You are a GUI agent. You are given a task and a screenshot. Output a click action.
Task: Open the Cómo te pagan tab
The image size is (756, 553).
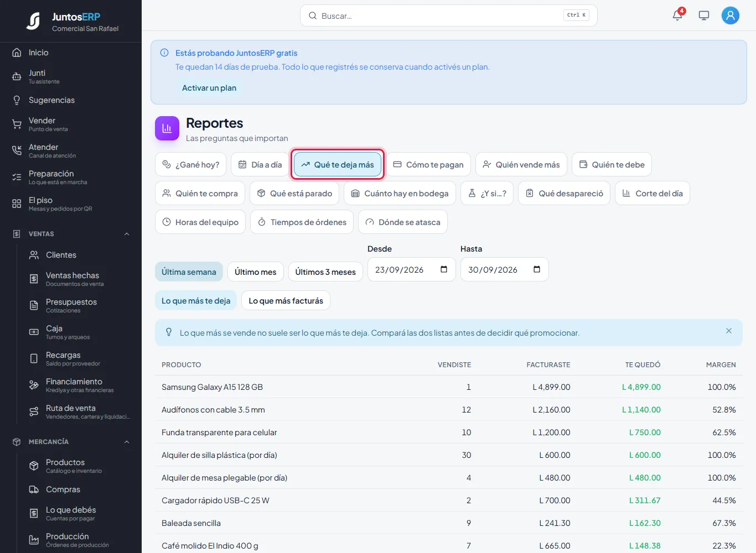point(428,164)
